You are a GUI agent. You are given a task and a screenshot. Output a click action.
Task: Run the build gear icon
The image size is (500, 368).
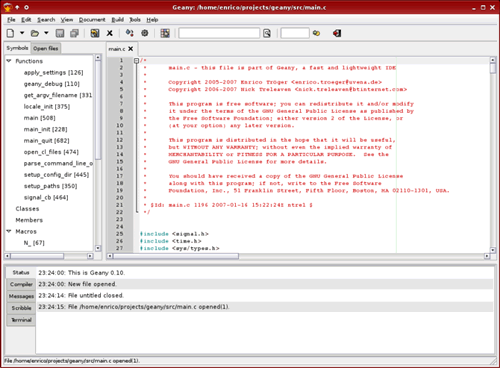[145, 33]
